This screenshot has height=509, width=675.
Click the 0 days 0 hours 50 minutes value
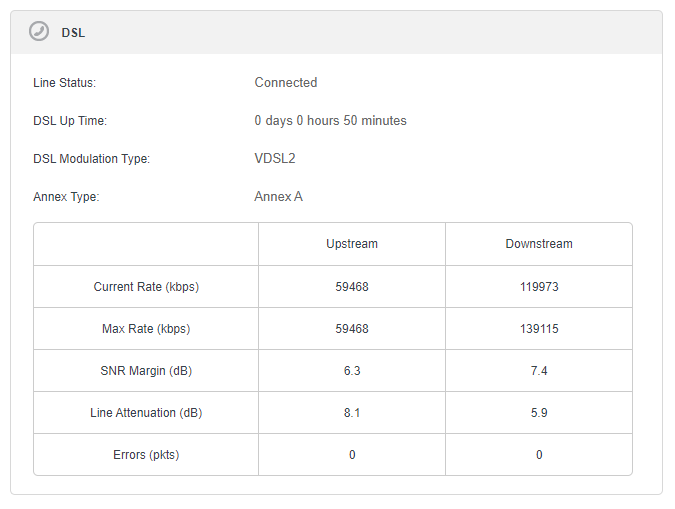330,121
